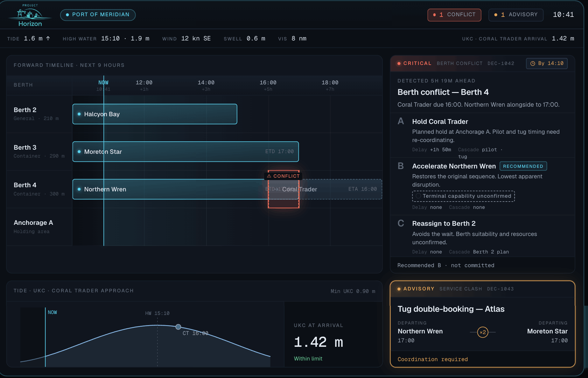Click the Coordination required status text

[433, 359]
